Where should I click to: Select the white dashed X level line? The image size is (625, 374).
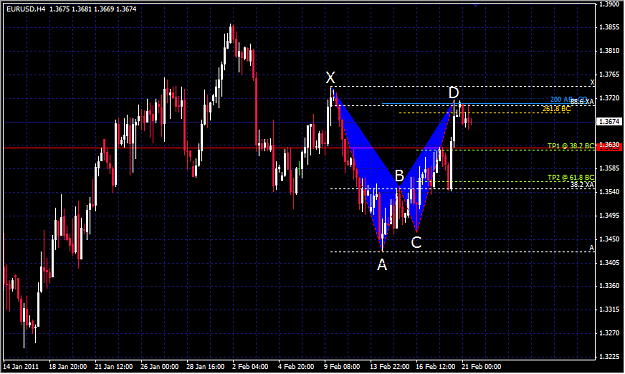pyautogui.click(x=462, y=86)
